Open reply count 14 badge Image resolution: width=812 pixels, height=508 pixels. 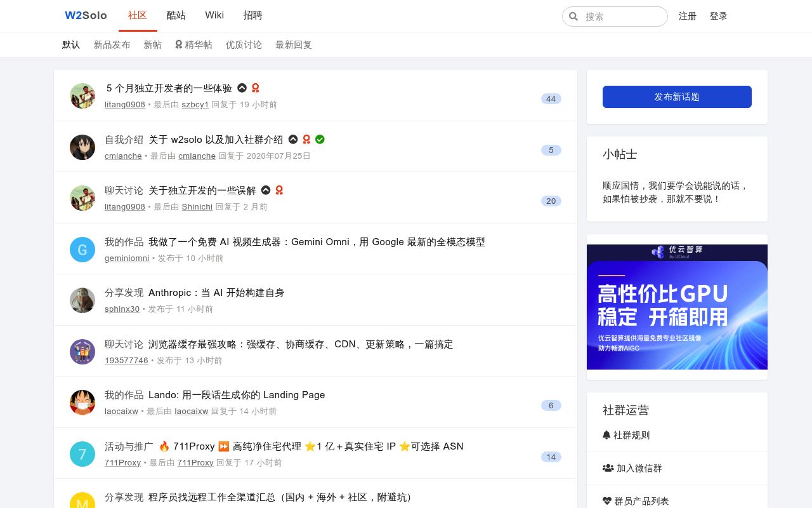(551, 457)
